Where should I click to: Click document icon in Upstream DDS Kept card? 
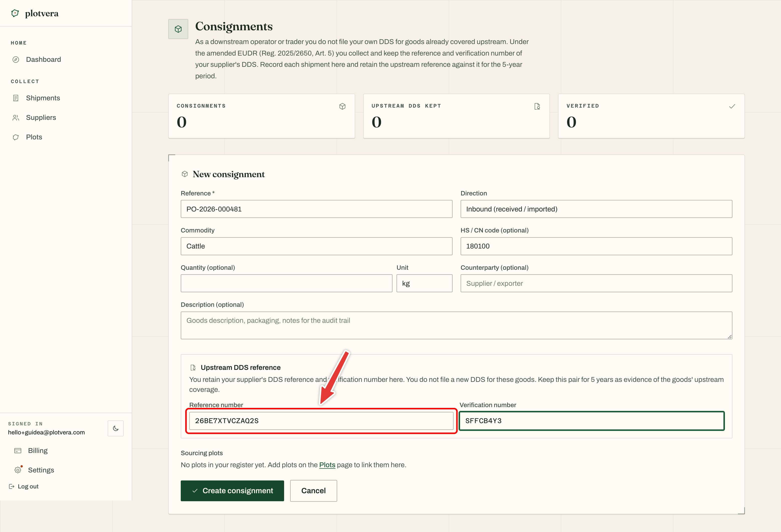pyautogui.click(x=537, y=106)
